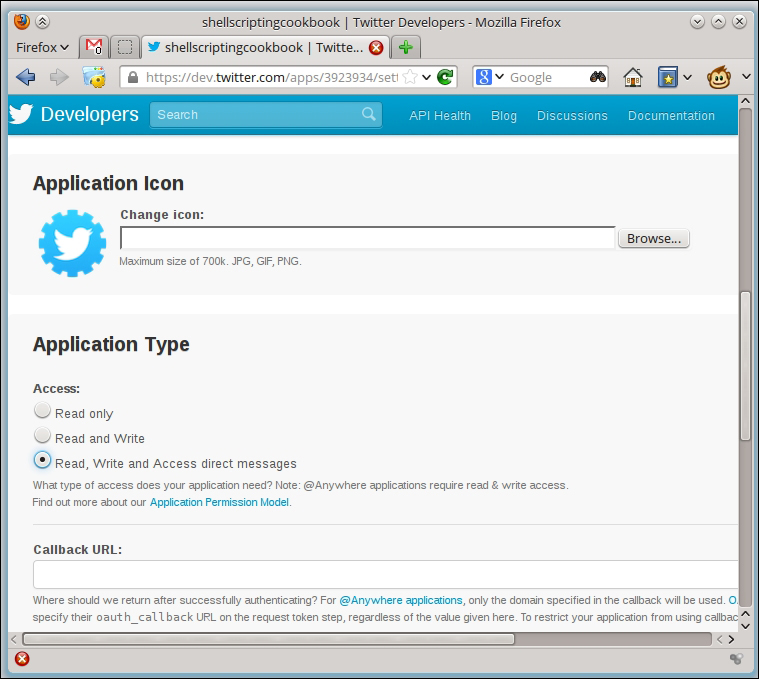Bookmark page with the star icon
Screen dimensions: 759x679
(410, 77)
